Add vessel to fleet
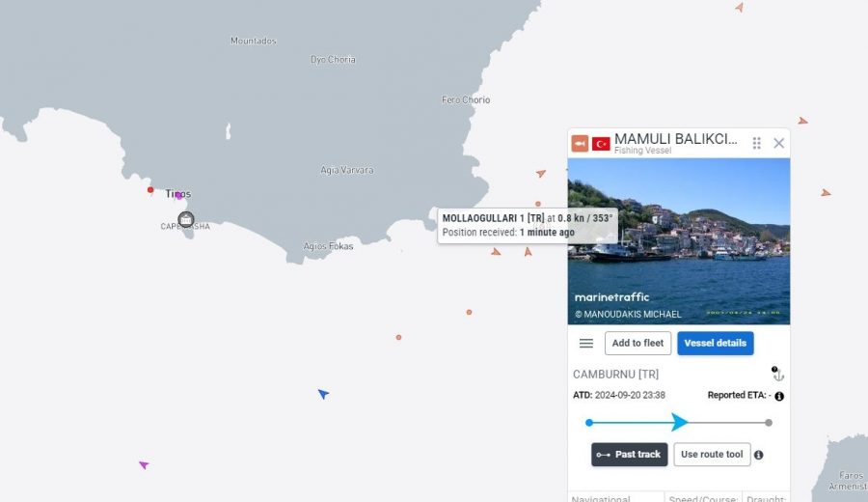Image resolution: width=868 pixels, height=502 pixels. 637,343
